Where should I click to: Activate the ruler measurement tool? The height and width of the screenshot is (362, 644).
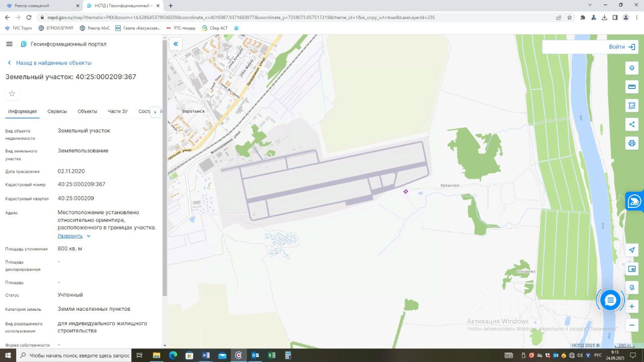coord(632,86)
